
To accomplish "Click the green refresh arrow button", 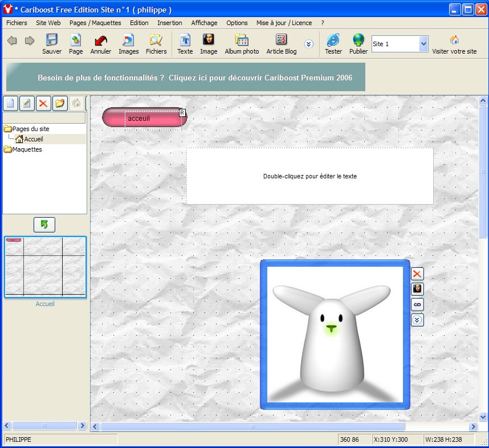I will tap(44, 225).
